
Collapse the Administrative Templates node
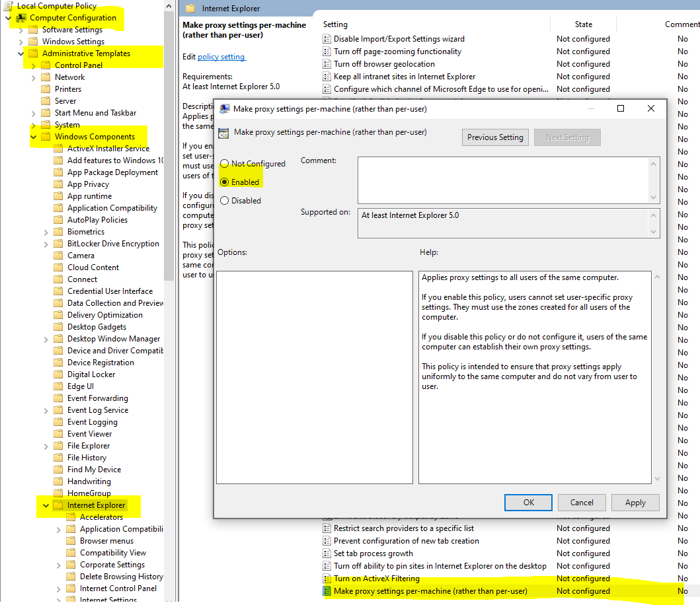pos(20,53)
